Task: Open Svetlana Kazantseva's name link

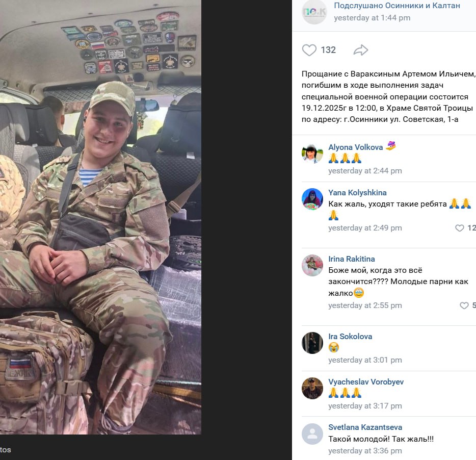Action: pos(365,427)
